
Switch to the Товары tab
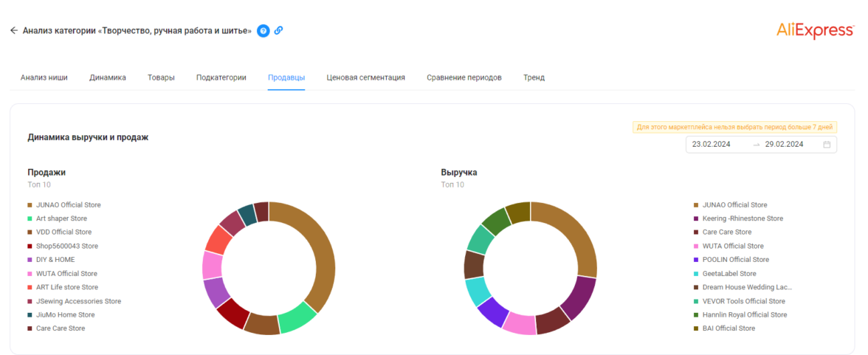[161, 77]
